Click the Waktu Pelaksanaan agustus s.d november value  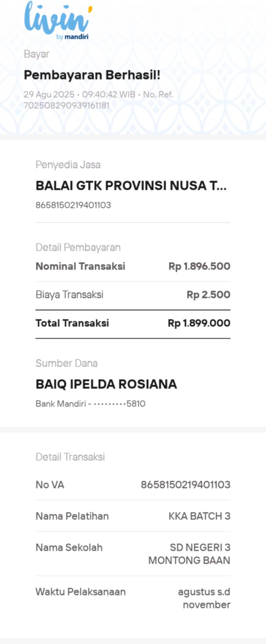click(x=204, y=598)
